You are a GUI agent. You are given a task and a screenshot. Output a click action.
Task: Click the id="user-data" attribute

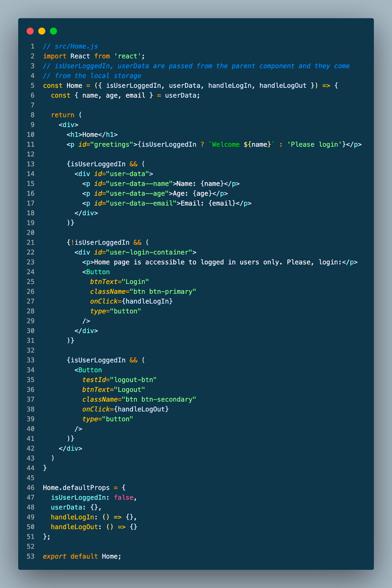pyautogui.click(x=122, y=174)
